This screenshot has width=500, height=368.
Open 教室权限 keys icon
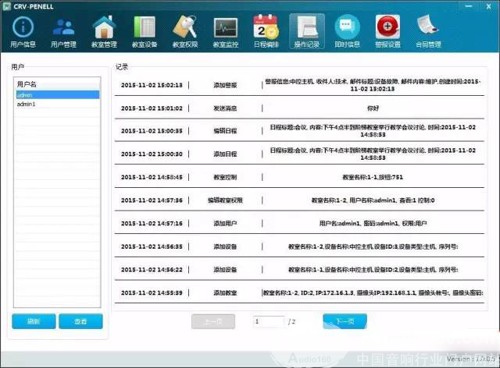(x=185, y=32)
